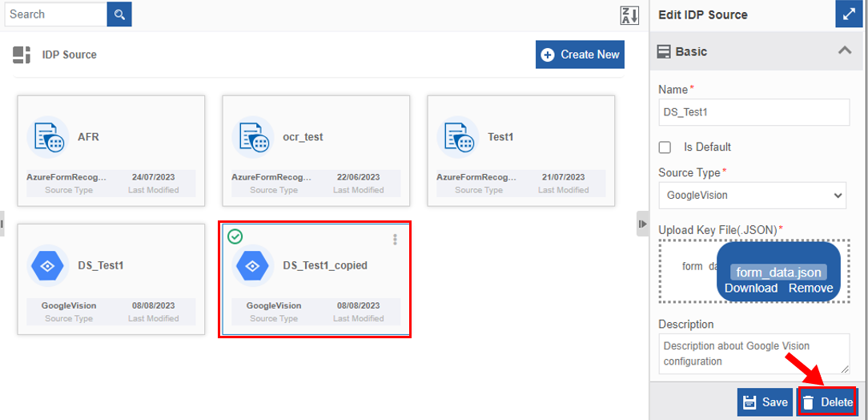Click the IDP Source heading text

[69, 55]
